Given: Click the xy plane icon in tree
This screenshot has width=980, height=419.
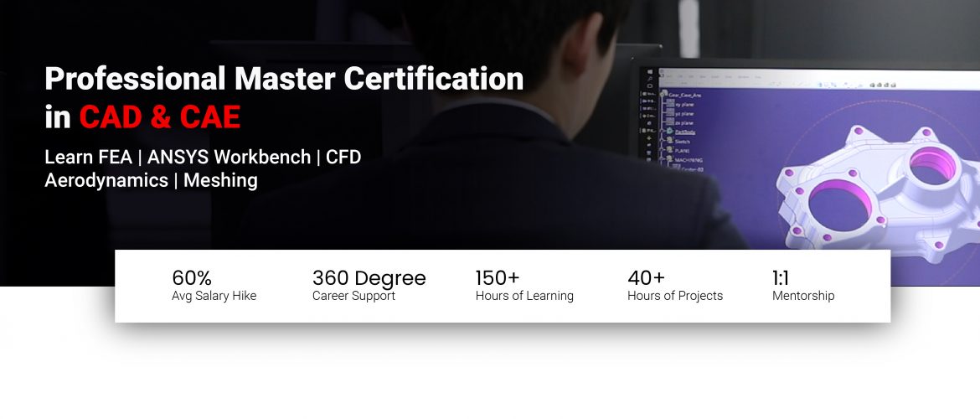Looking at the screenshot, I should (670, 104).
